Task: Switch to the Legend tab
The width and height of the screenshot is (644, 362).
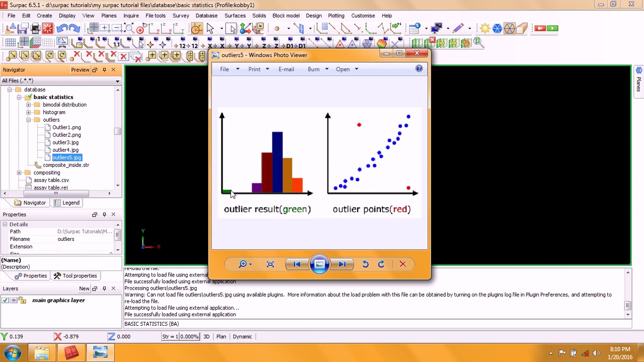Action: 66,203
